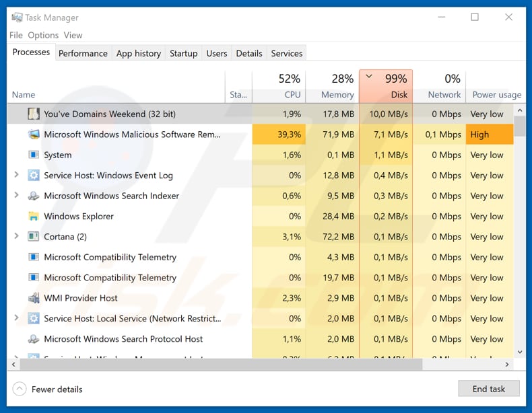Switch to the App history tab

coord(139,53)
